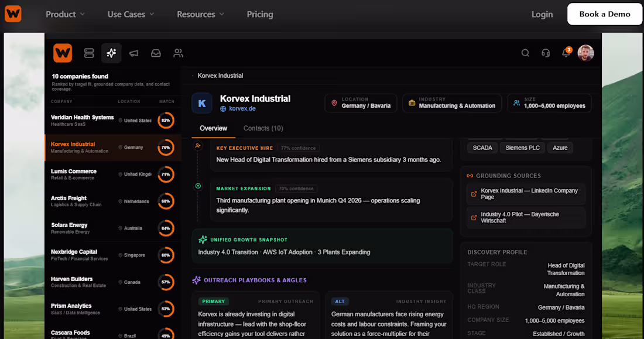Screen dimensions: 644x339
Task: Click the Book a Demo button
Action: [x=605, y=14]
